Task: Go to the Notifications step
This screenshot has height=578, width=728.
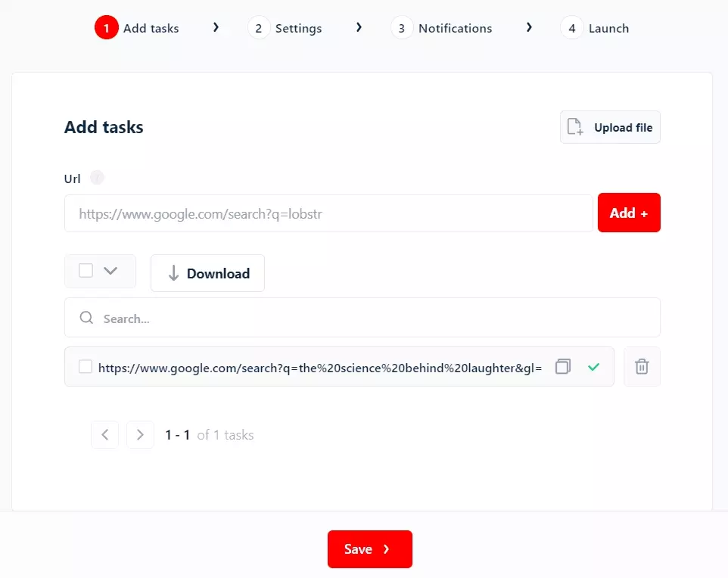Action: [454, 28]
